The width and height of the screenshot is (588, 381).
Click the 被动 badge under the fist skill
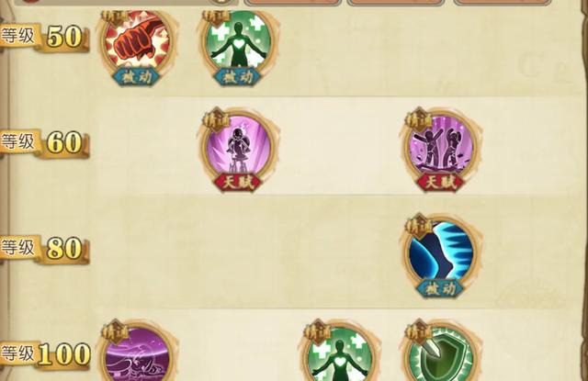pos(137,77)
